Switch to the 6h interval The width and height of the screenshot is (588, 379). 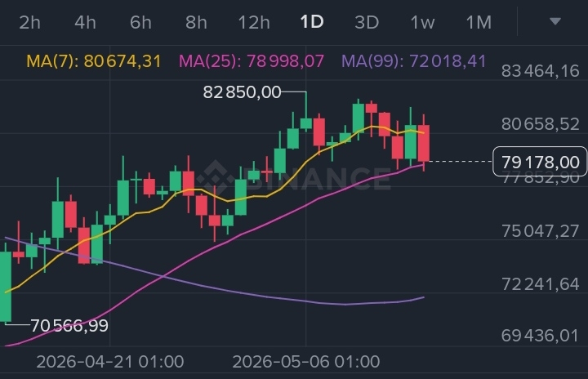tap(140, 23)
